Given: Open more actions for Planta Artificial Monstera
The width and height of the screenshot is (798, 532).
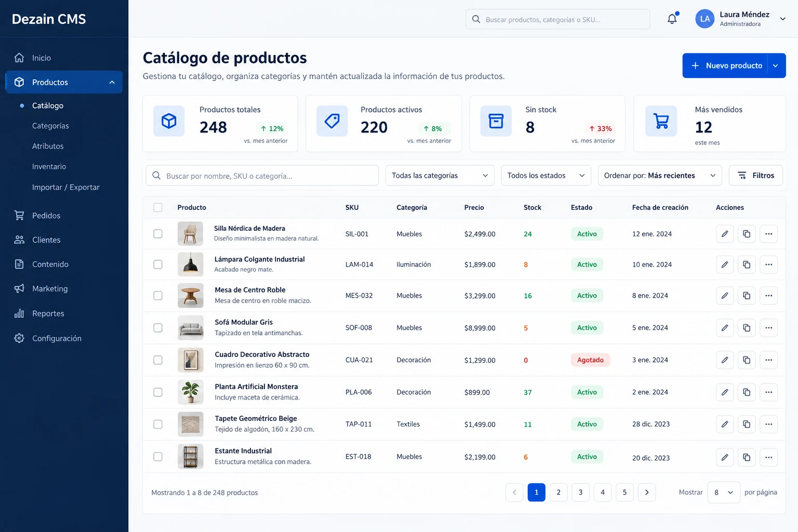Looking at the screenshot, I should [768, 392].
